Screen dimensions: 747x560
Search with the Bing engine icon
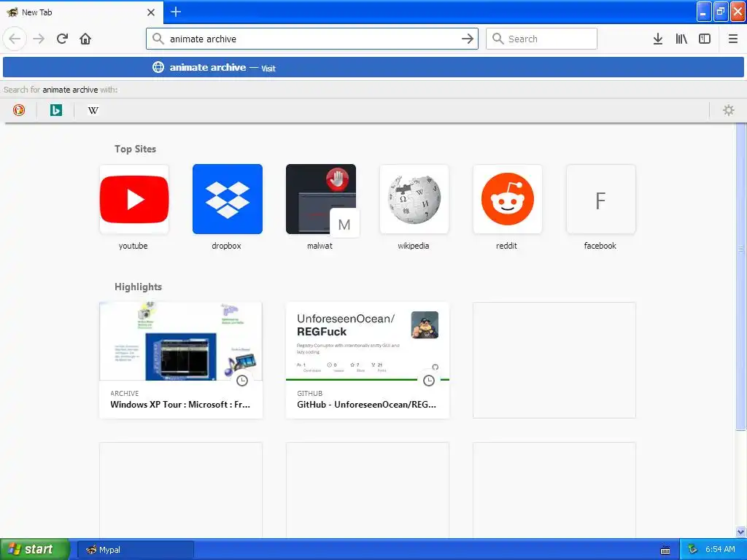pyautogui.click(x=56, y=110)
